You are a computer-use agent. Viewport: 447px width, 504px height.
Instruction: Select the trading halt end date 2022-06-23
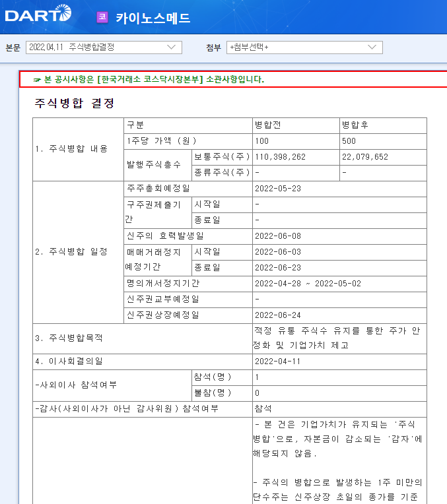pyautogui.click(x=278, y=268)
